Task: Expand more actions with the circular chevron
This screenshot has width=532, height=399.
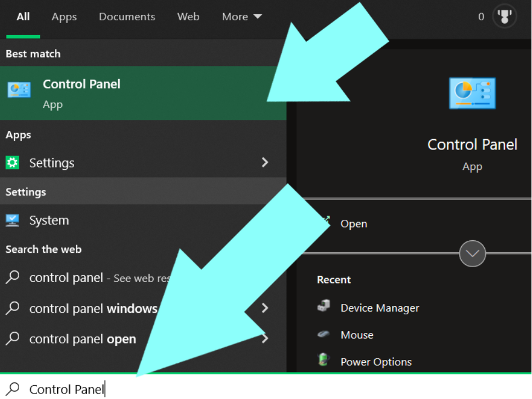Action: (x=472, y=253)
